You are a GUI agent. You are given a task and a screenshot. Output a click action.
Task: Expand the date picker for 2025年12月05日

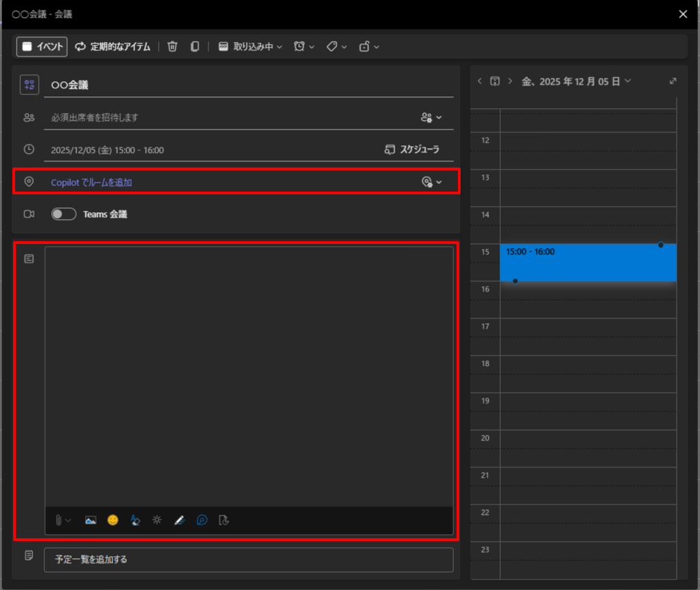click(x=577, y=81)
